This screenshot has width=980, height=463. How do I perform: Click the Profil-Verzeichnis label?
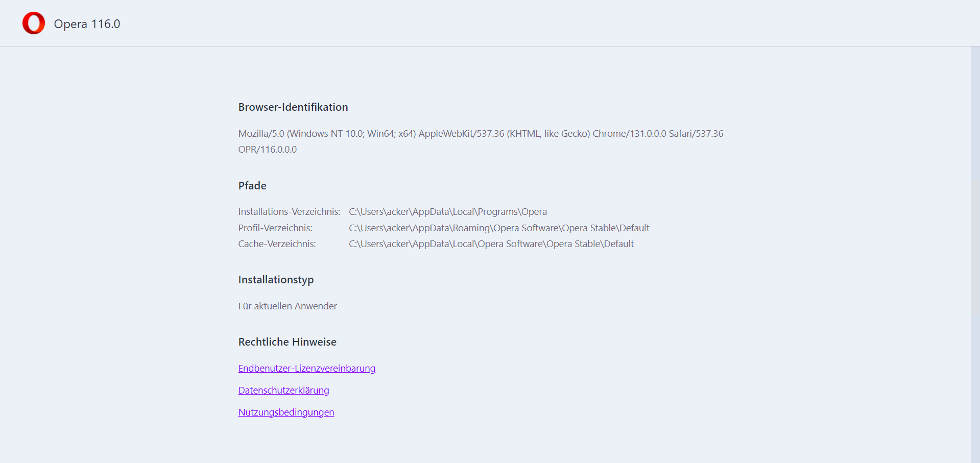click(x=275, y=228)
